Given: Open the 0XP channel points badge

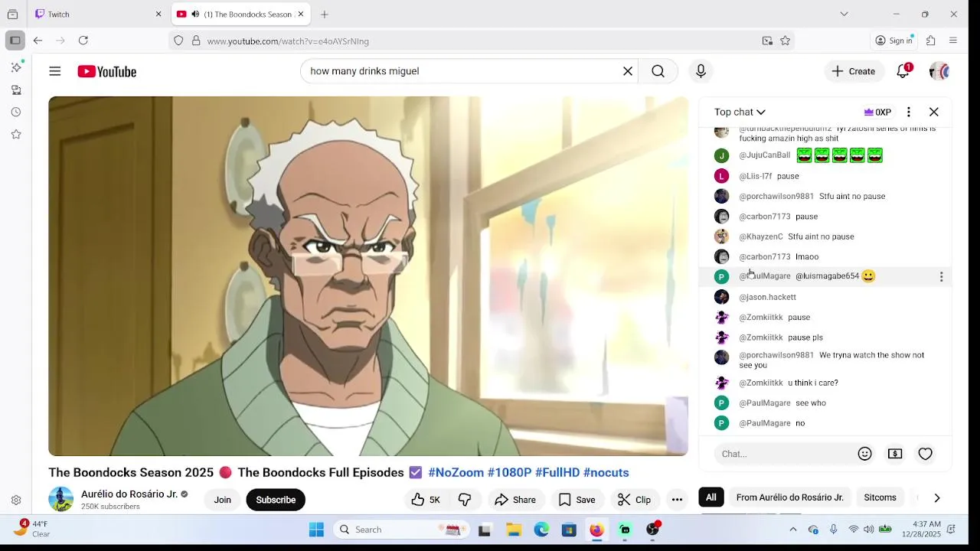Looking at the screenshot, I should [877, 112].
